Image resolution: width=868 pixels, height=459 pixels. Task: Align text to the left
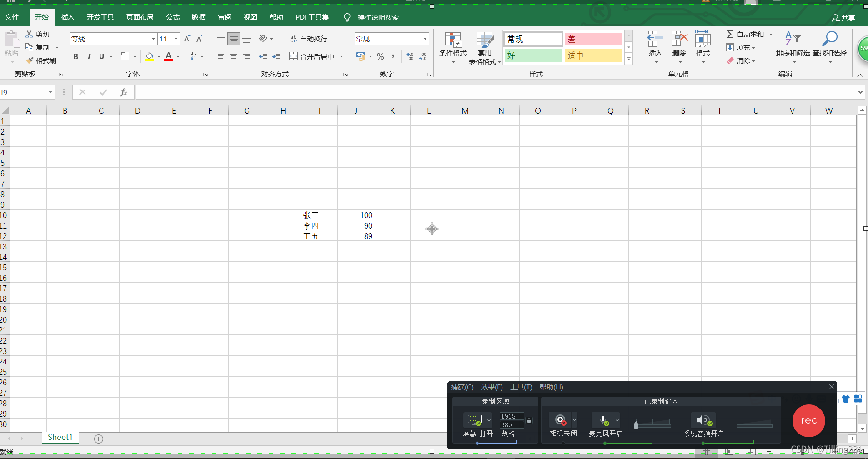(x=221, y=56)
